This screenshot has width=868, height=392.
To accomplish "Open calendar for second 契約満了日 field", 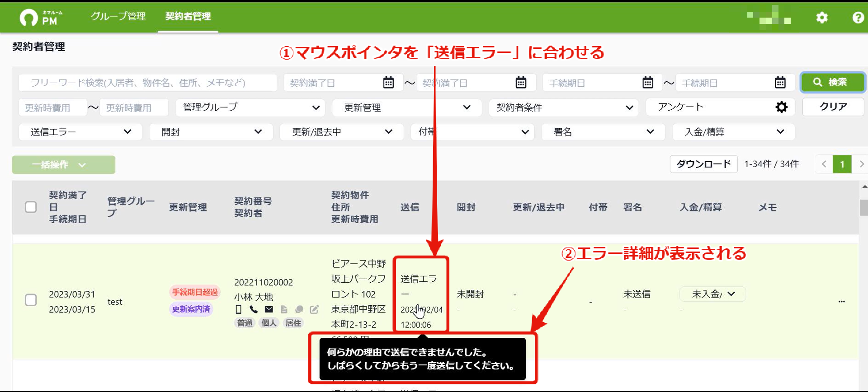I will (521, 83).
